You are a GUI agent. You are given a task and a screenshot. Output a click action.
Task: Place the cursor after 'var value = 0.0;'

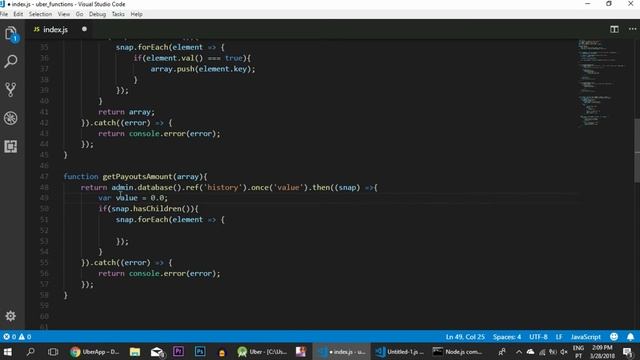point(168,198)
